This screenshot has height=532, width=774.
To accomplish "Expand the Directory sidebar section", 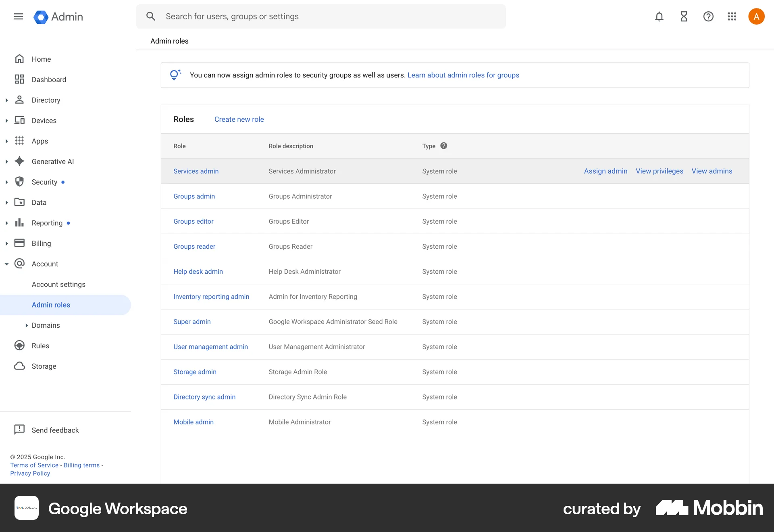I will 6,100.
